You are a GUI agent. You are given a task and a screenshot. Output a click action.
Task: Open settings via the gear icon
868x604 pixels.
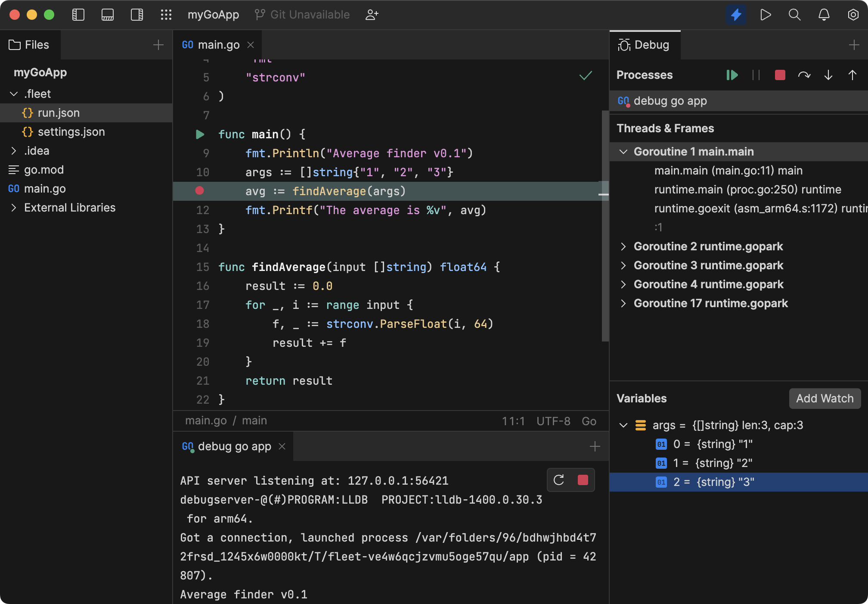(853, 14)
